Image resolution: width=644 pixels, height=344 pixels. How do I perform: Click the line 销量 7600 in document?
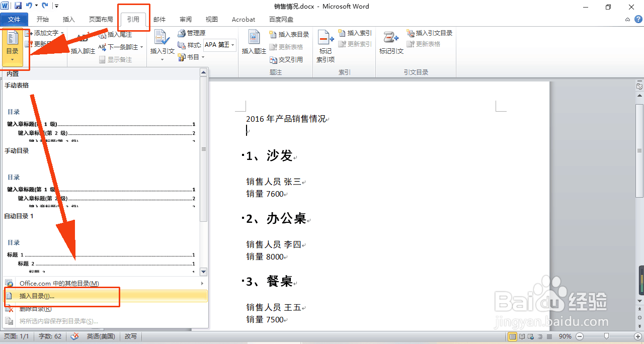click(265, 194)
